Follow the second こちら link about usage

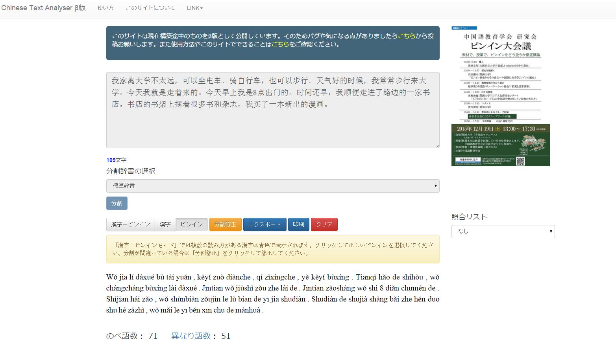point(280,44)
